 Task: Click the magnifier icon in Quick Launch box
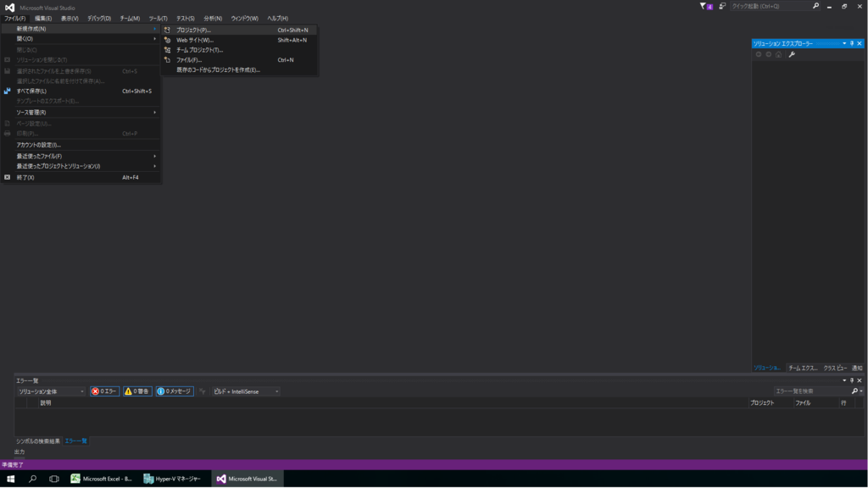click(815, 6)
